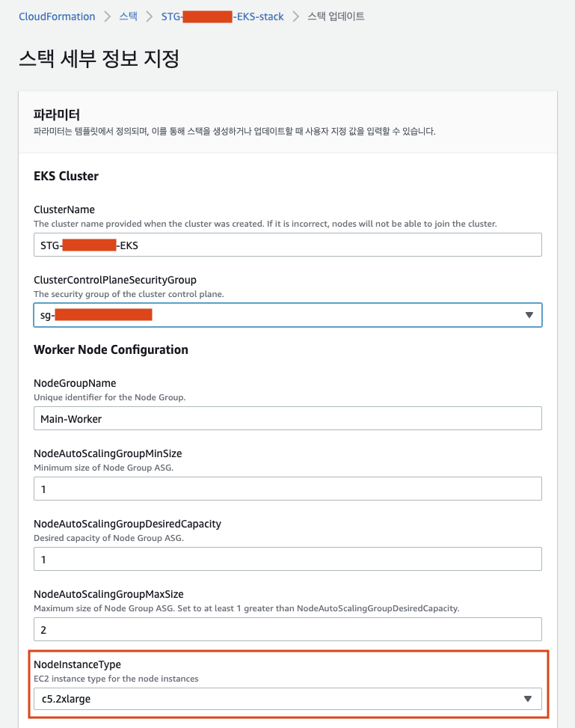Click the 'Minimum size of Node Group ASG.' description
The image size is (575, 728).
(x=103, y=468)
